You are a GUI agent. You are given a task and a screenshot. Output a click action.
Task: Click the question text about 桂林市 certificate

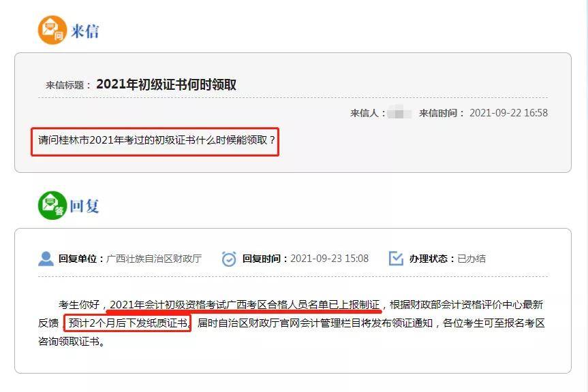(x=157, y=140)
